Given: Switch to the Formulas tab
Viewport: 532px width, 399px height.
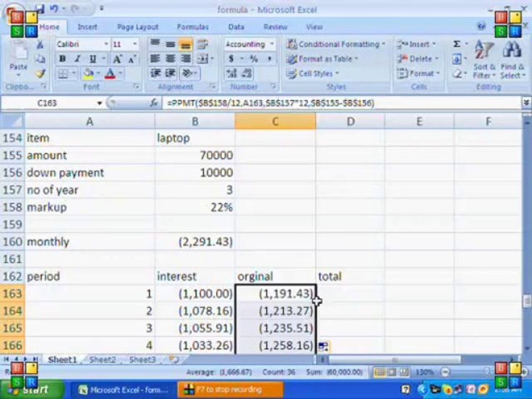Looking at the screenshot, I should [193, 27].
